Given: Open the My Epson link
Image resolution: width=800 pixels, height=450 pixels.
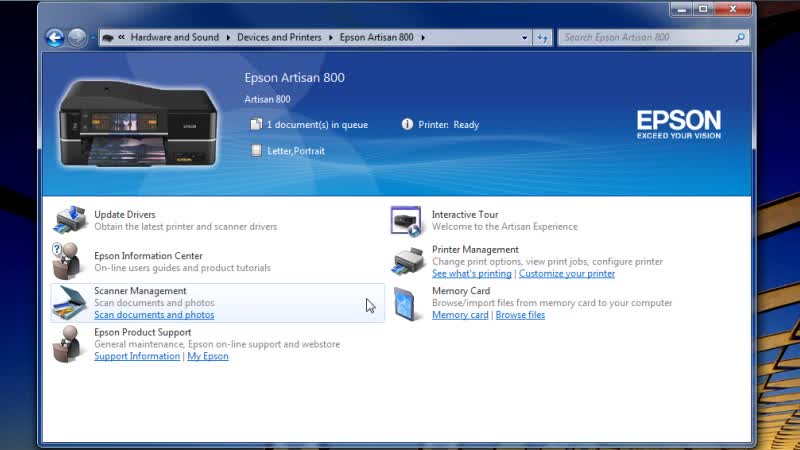Looking at the screenshot, I should point(208,356).
